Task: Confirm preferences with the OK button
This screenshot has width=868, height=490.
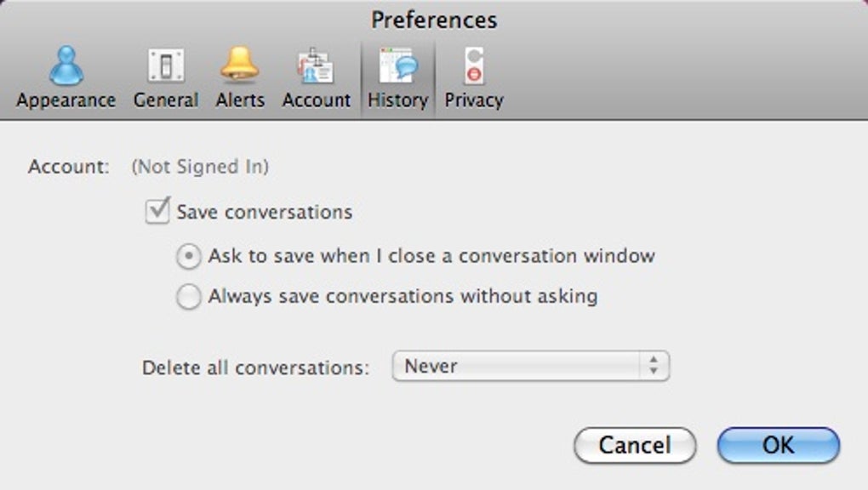Action: pos(778,445)
